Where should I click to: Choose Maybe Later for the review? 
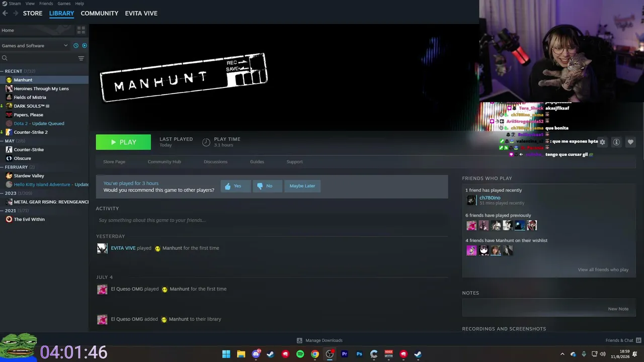tap(302, 186)
